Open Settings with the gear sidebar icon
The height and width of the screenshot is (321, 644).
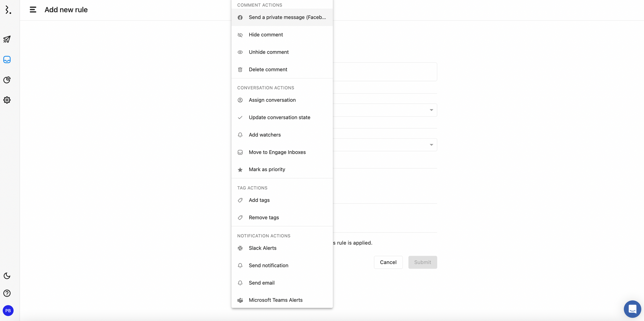(7, 100)
